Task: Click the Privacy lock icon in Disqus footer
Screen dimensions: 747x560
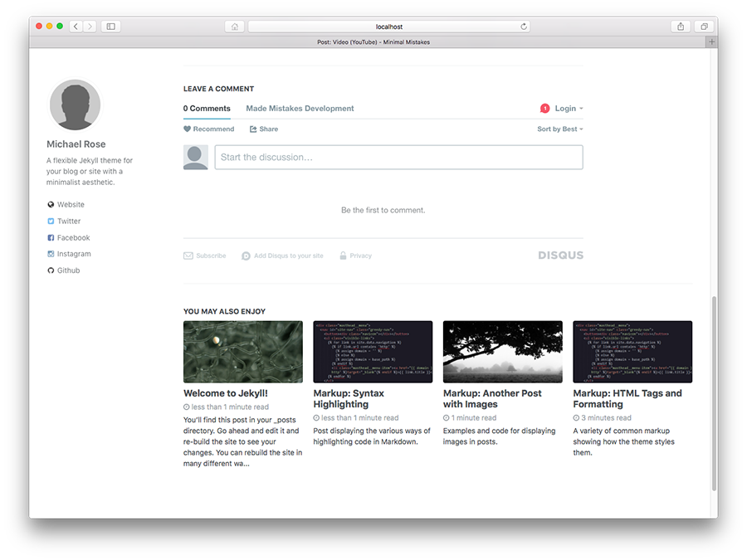Action: (x=343, y=256)
